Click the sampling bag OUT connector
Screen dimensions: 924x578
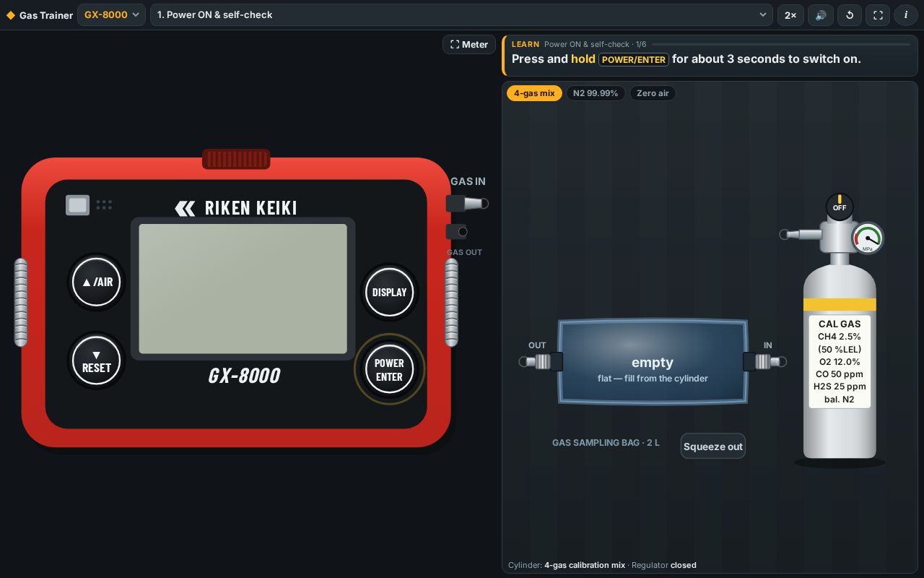(541, 361)
